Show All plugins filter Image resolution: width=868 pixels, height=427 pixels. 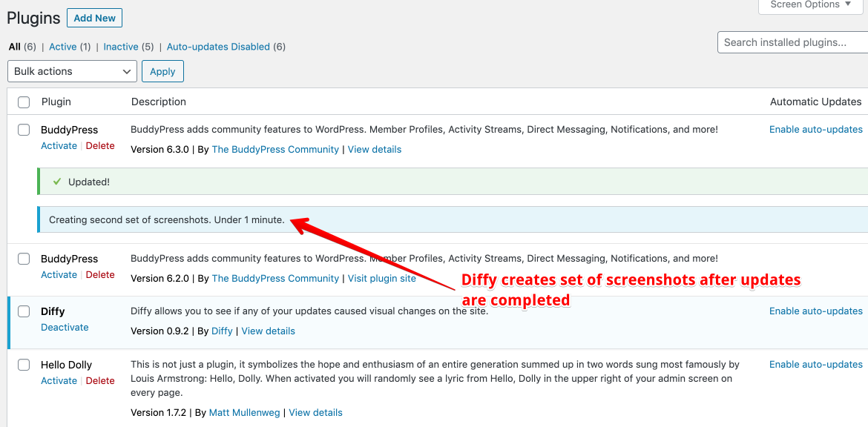pos(15,47)
